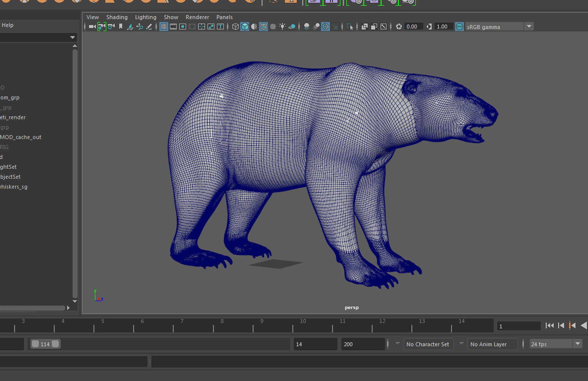Click the Isolate Select icon

coord(350,27)
